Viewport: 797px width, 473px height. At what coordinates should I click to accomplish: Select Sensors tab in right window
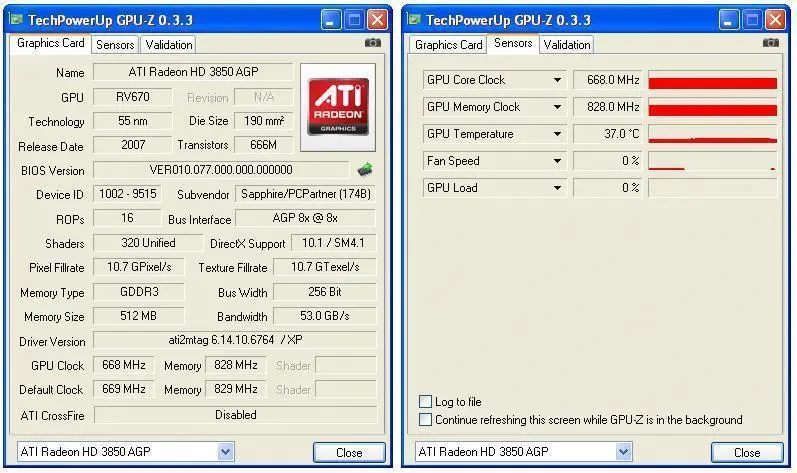[513, 43]
